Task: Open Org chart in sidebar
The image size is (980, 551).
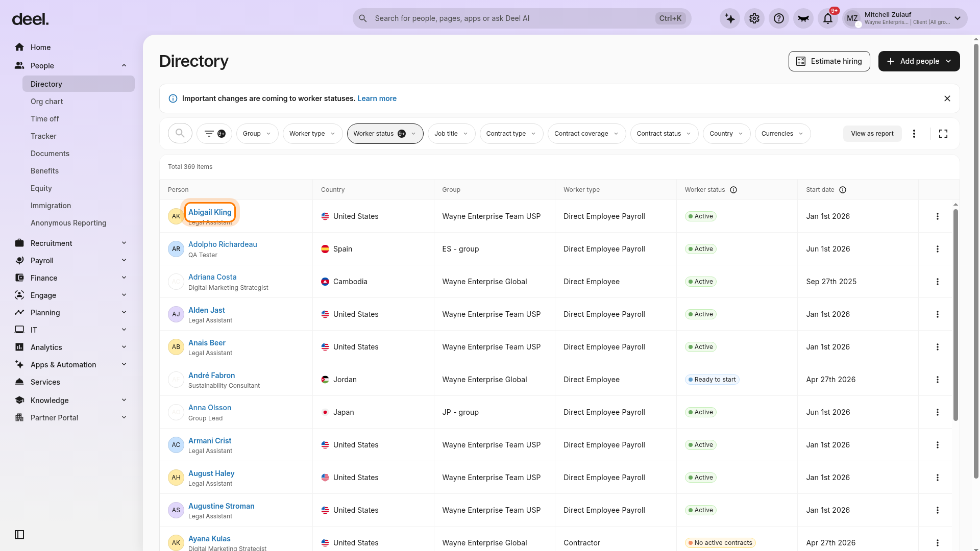Action: pos(47,102)
